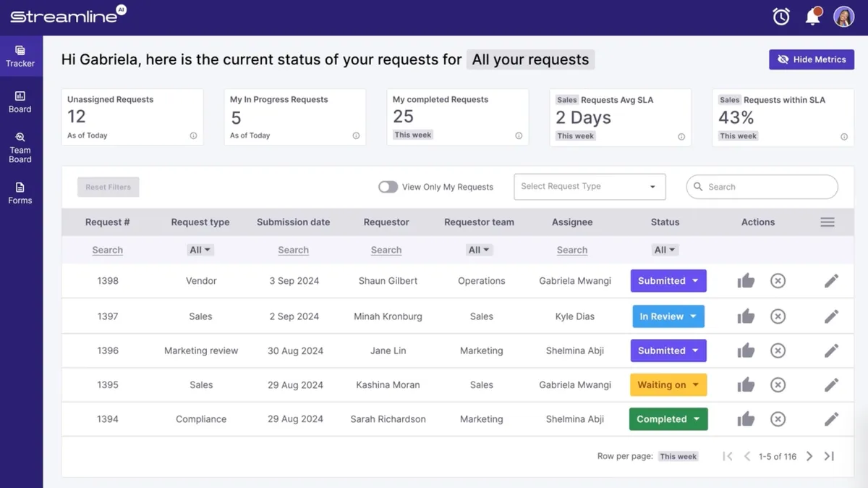The width and height of the screenshot is (868, 488).
Task: Open the Forms sidebar item
Action: click(x=20, y=193)
